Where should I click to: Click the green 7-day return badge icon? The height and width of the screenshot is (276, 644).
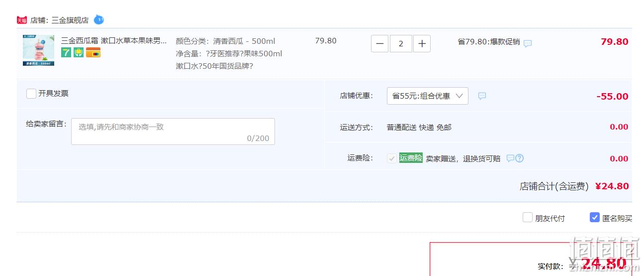pyautogui.click(x=66, y=52)
